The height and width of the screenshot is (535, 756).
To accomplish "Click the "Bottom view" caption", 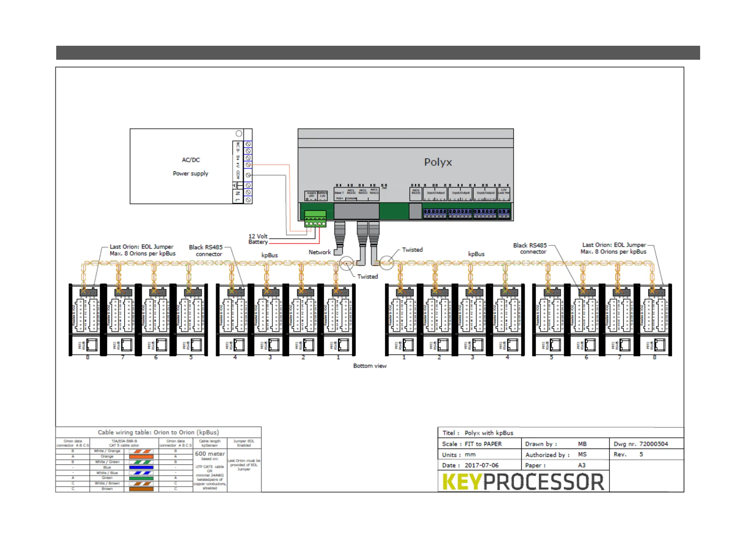I will tap(370, 366).
